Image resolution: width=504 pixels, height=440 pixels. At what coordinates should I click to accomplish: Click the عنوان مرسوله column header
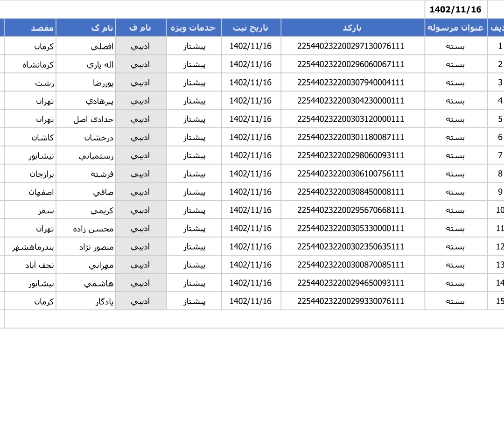point(455,28)
